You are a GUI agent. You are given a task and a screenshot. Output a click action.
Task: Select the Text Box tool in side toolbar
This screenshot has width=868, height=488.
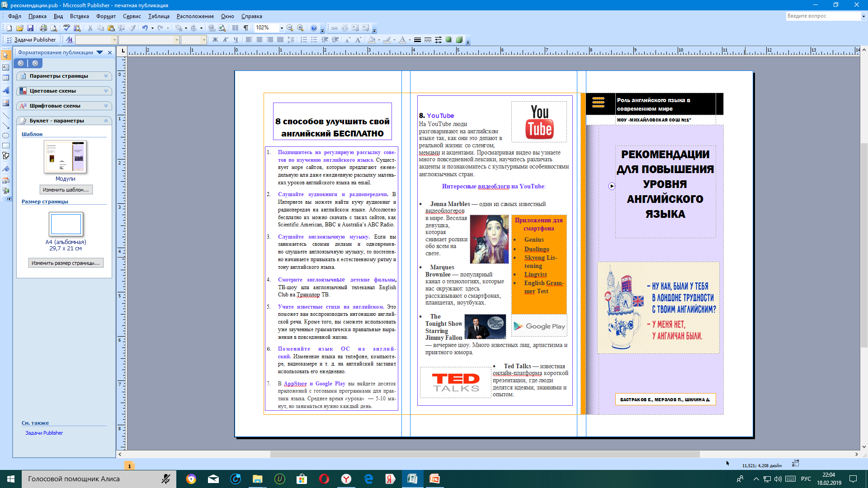[6, 67]
